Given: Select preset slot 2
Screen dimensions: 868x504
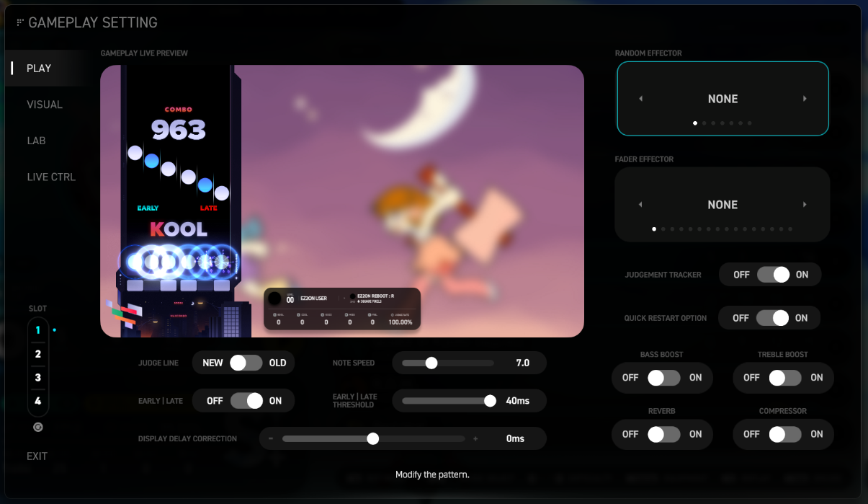Looking at the screenshot, I should point(38,354).
